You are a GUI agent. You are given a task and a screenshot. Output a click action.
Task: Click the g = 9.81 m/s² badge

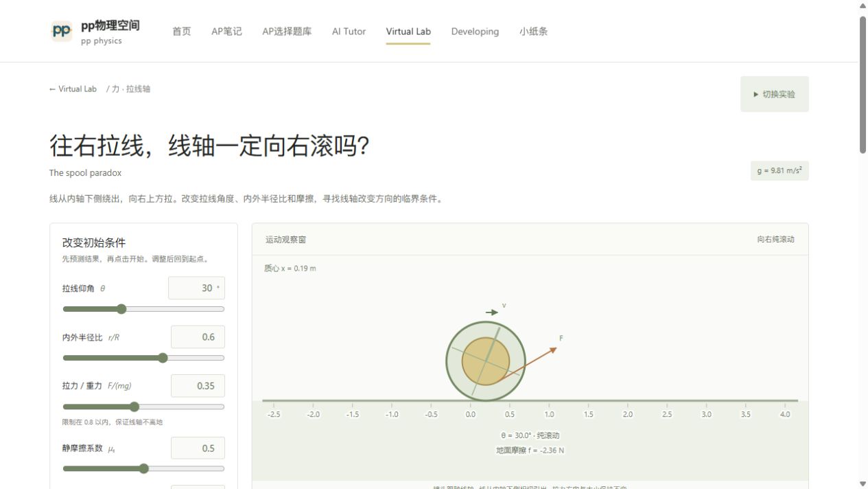click(779, 170)
